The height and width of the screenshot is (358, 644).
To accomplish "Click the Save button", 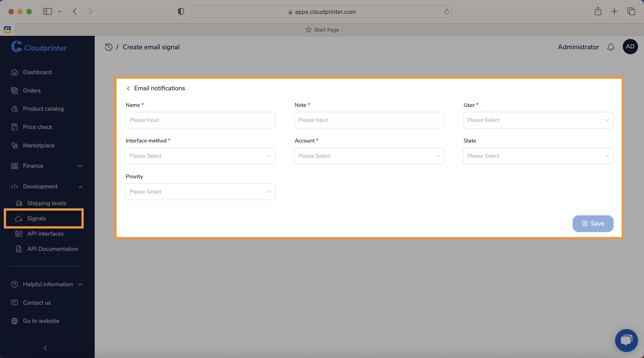I will coord(593,224).
